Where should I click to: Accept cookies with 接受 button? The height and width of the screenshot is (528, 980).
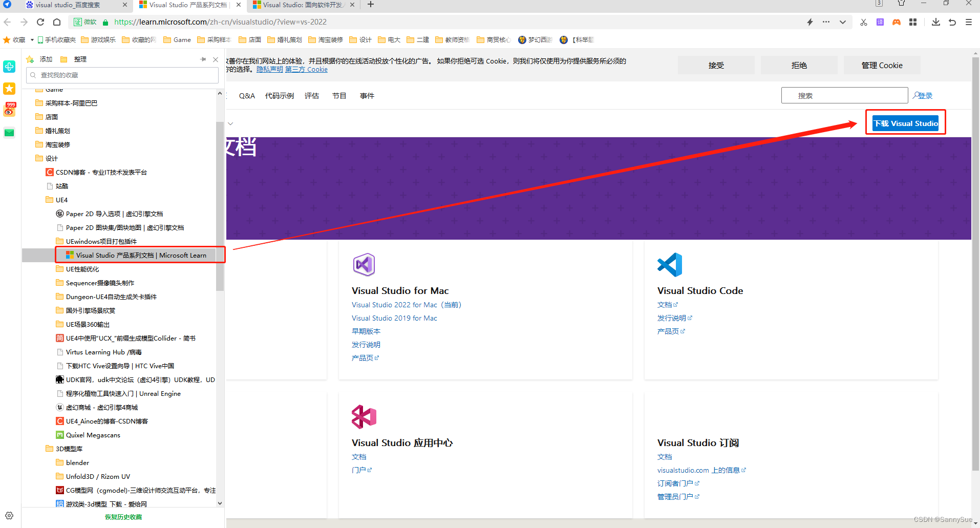point(716,66)
